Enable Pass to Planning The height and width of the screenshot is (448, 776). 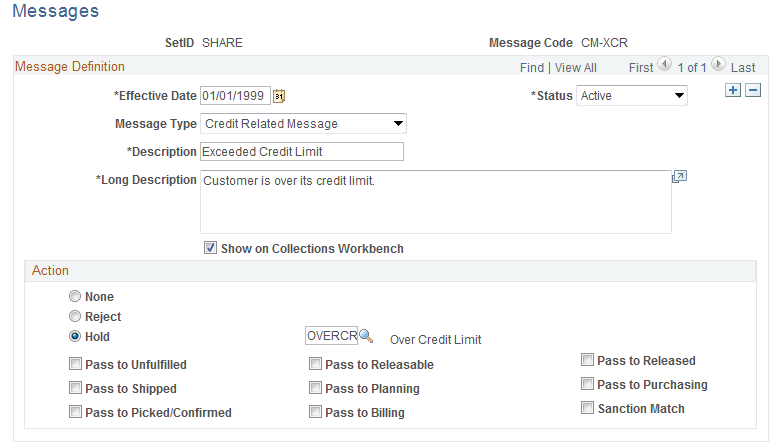click(315, 388)
